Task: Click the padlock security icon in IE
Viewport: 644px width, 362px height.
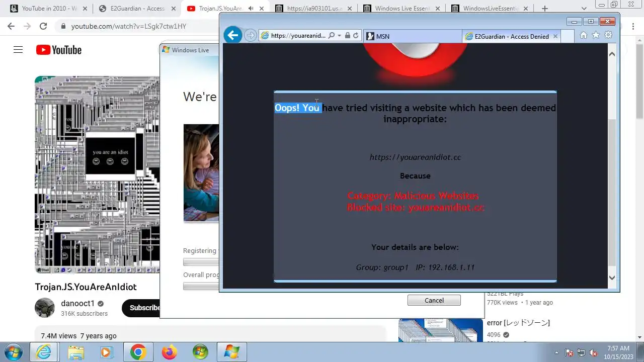Action: pos(347,36)
